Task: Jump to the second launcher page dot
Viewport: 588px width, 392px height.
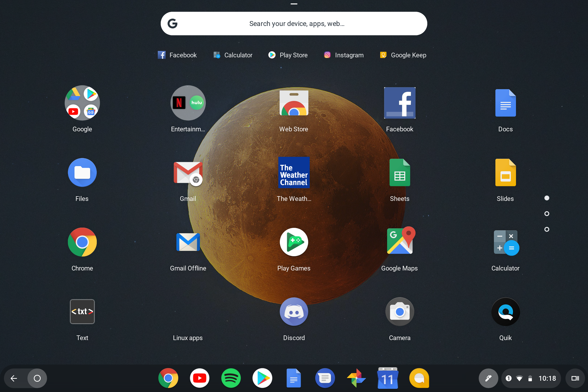Action: 547,213
